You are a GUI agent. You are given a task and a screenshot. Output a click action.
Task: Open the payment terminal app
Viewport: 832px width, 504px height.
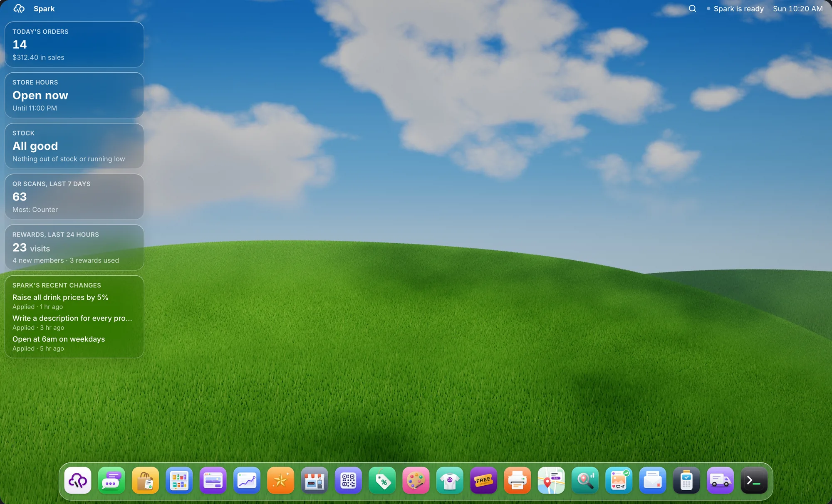point(686,480)
